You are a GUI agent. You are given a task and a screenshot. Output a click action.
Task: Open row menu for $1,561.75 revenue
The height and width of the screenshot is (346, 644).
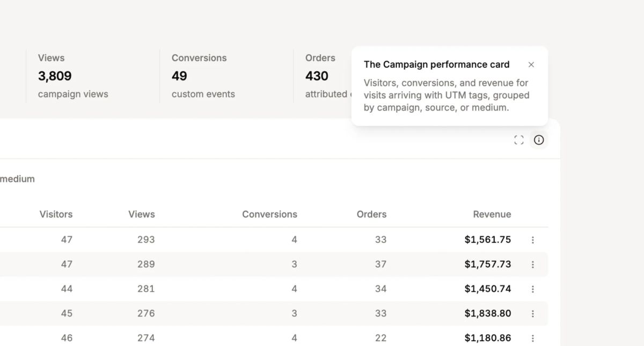pyautogui.click(x=533, y=240)
